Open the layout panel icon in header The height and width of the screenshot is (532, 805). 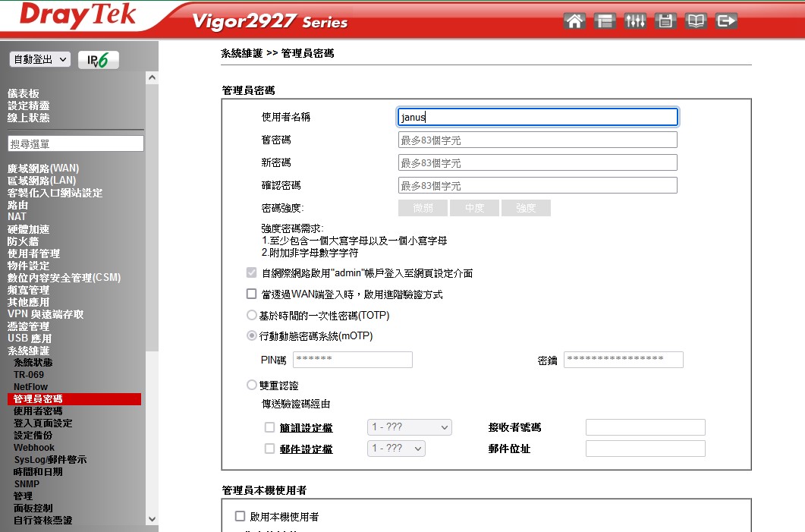605,21
